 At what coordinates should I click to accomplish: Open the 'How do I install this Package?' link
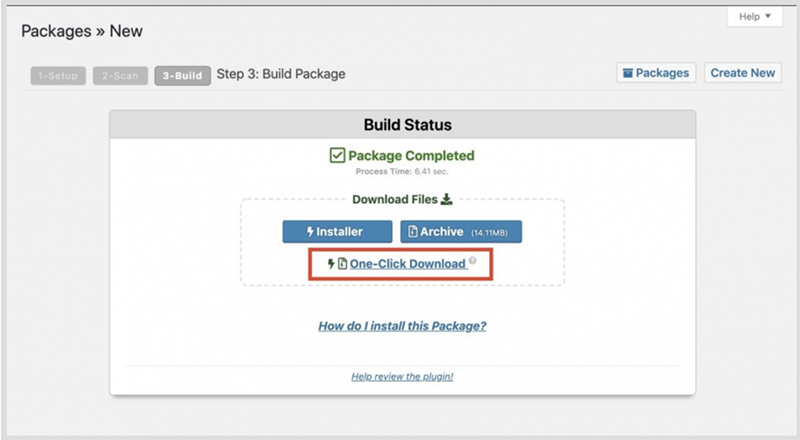pyautogui.click(x=402, y=326)
